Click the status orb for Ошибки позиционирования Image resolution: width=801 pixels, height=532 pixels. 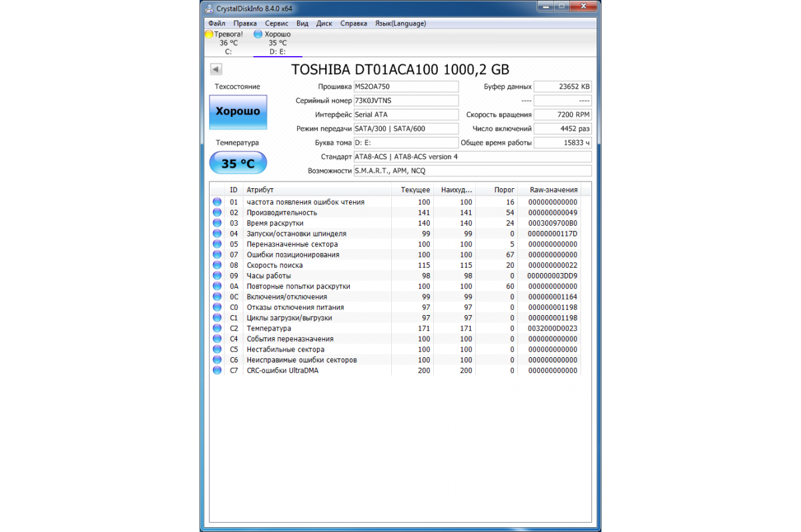point(217,254)
